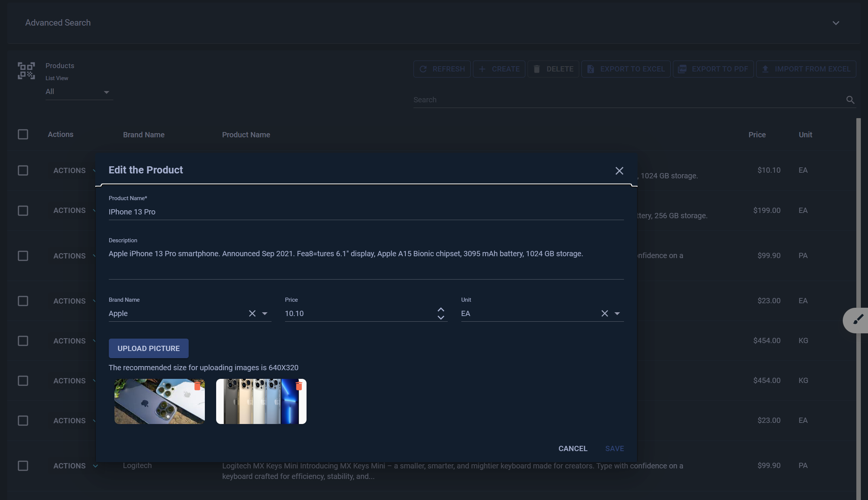
Task: Click the Products QR code icon
Action: (26, 71)
